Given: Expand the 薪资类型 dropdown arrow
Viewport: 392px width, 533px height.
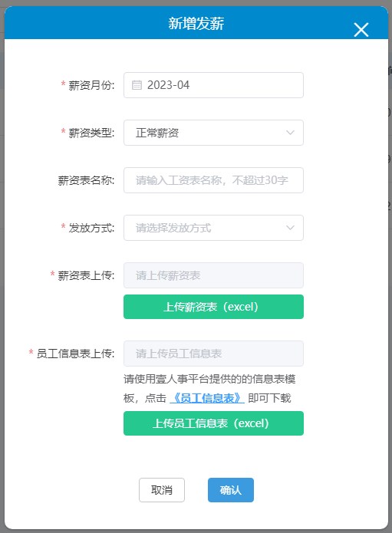Looking at the screenshot, I should [x=290, y=133].
